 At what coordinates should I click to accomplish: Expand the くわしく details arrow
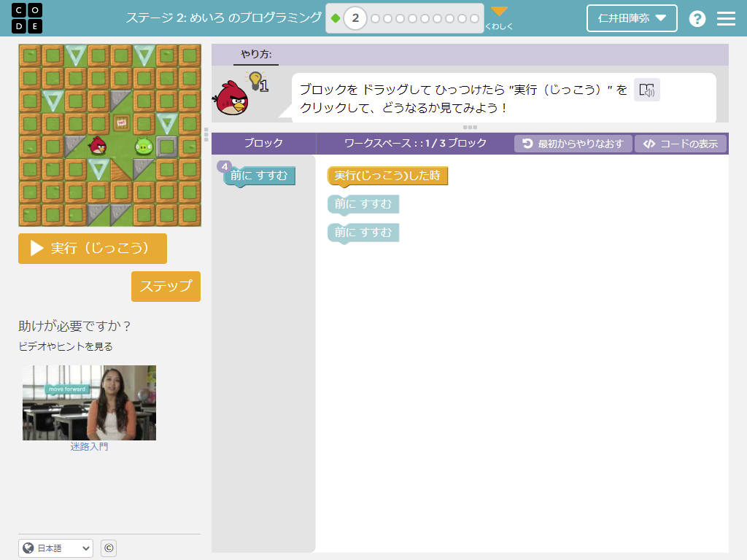tap(499, 18)
